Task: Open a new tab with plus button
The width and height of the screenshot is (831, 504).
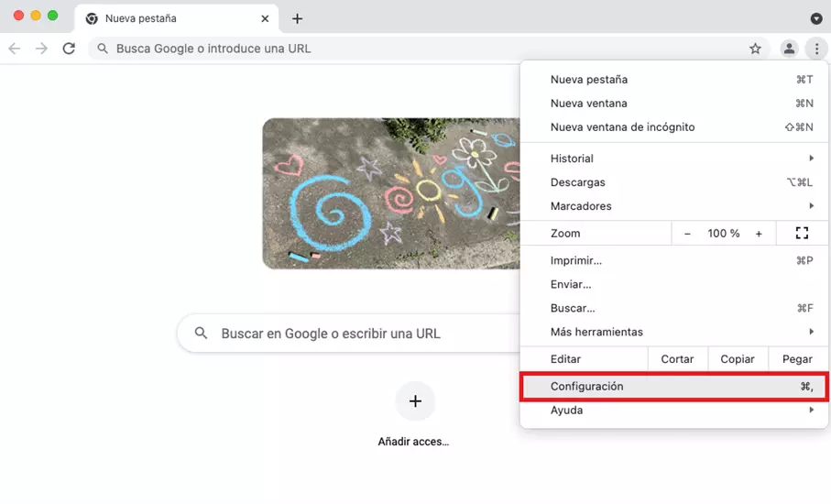Action: tap(298, 18)
